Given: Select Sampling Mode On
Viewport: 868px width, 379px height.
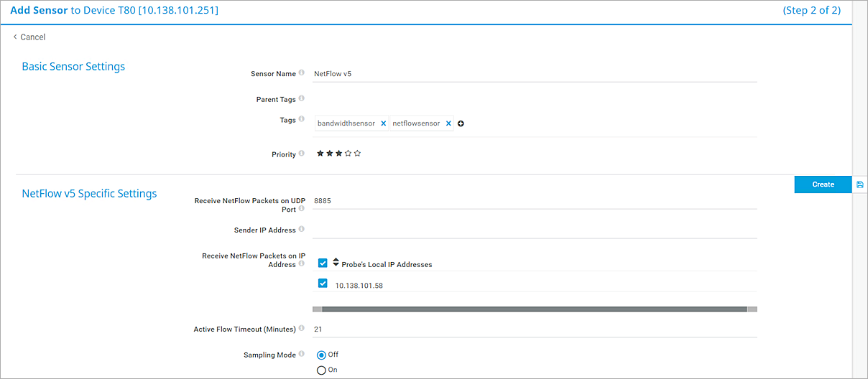Looking at the screenshot, I should 322,370.
